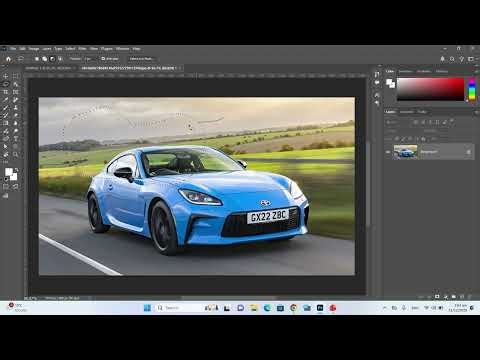Viewport: 480px width, 360px height.
Task: Switch to the Untitled-1 document tab
Action: coord(48,68)
